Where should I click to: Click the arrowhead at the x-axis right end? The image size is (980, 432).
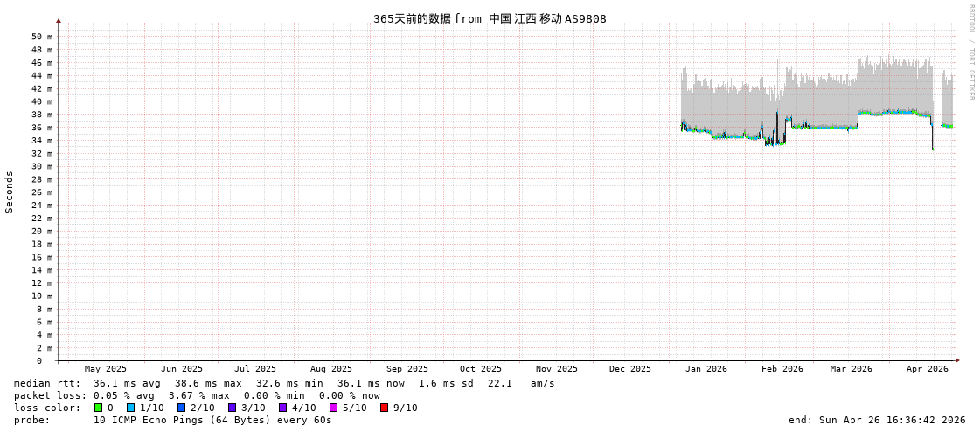point(957,360)
